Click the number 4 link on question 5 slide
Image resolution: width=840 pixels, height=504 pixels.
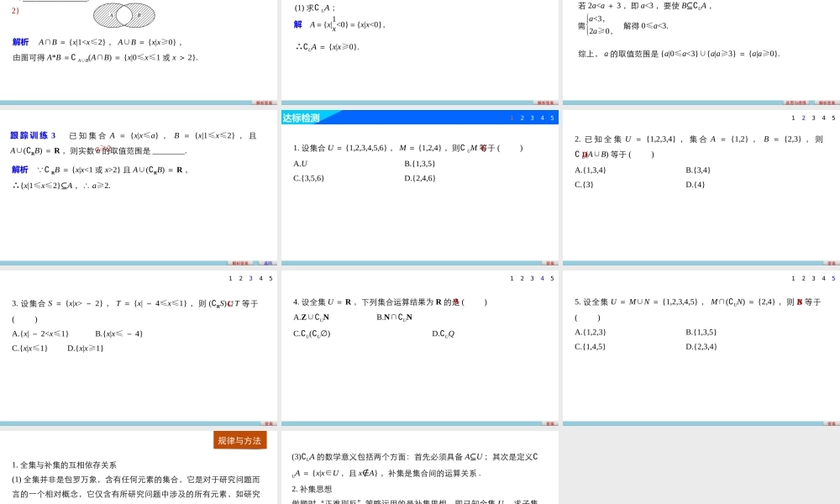823,278
